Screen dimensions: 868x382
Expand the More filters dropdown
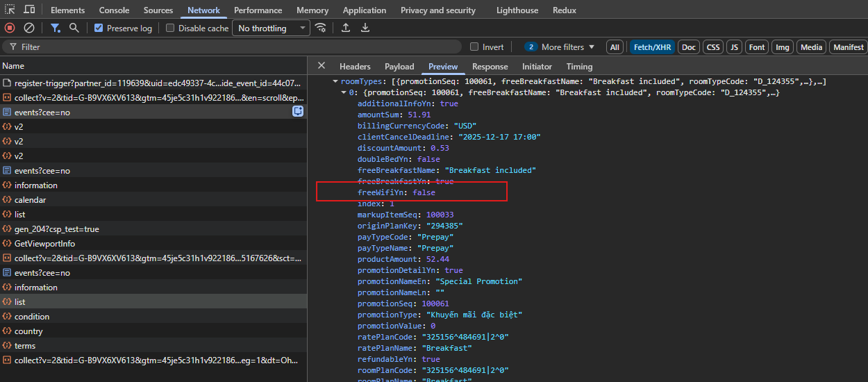pos(561,47)
